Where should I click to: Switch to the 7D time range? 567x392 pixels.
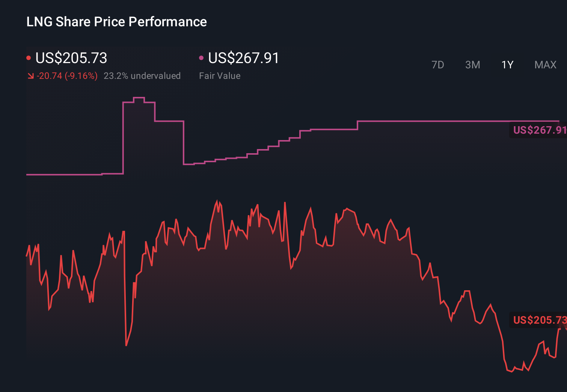click(x=438, y=65)
